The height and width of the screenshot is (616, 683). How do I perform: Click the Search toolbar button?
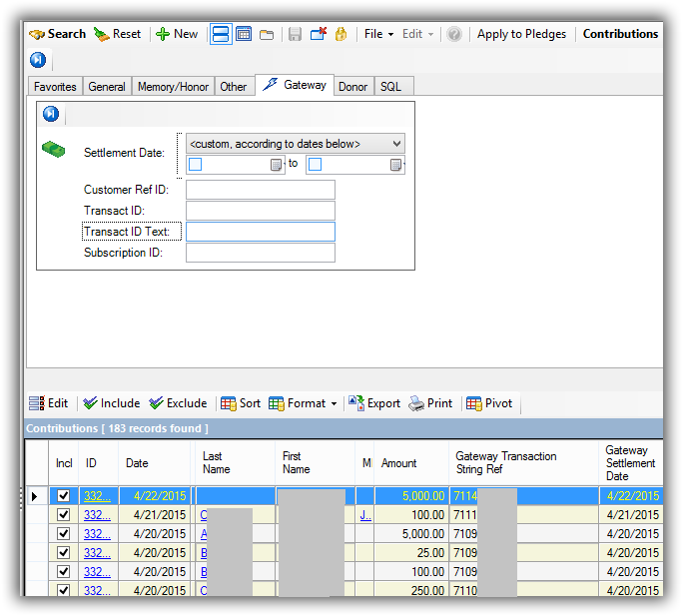pos(57,34)
